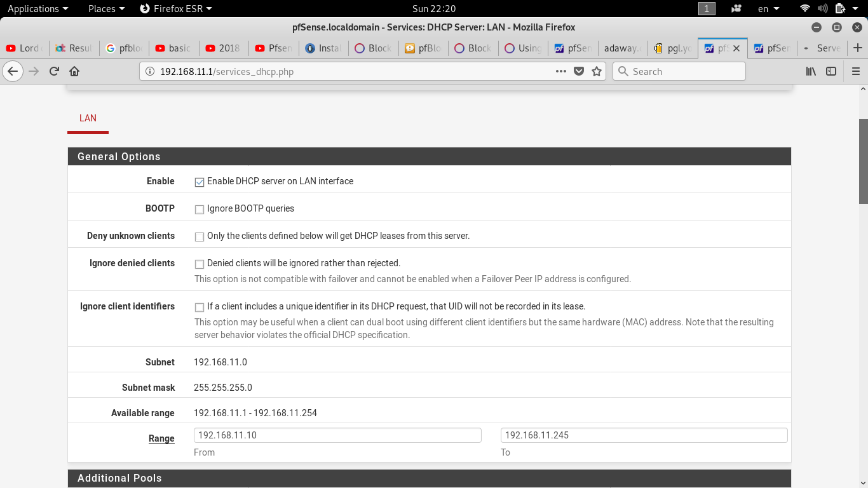
Task: Switch to the 'Serve' tab
Action: pyautogui.click(x=822, y=48)
